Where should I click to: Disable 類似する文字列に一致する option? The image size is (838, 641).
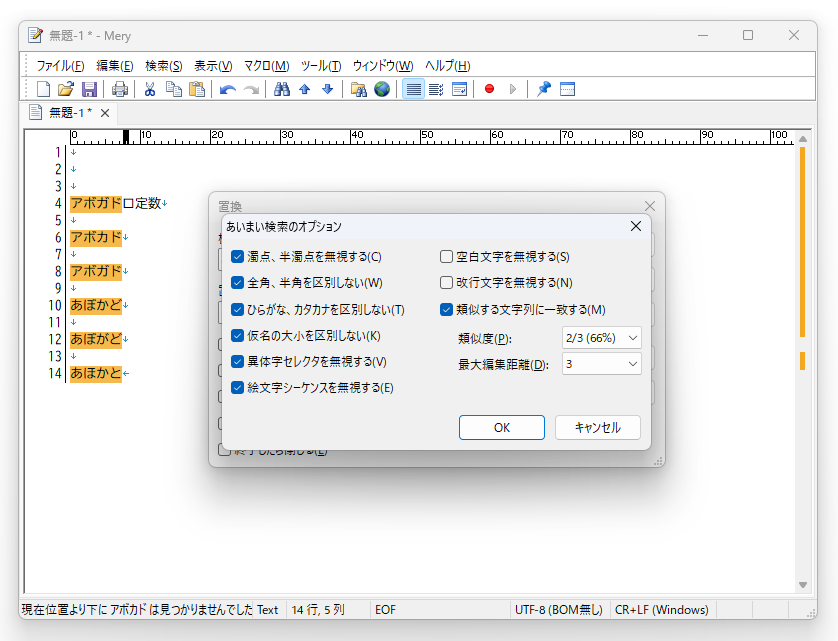click(x=445, y=310)
